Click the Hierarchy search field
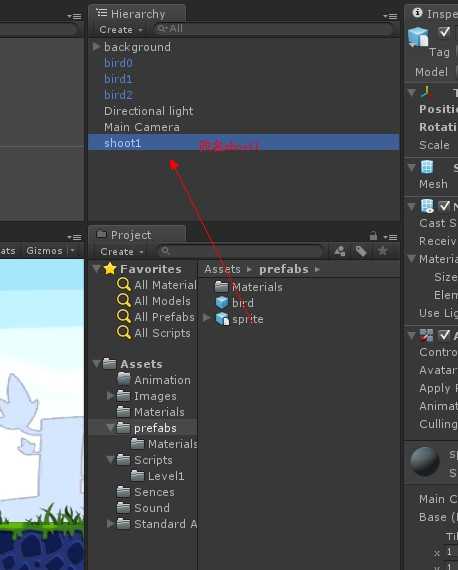Viewport: 458px width, 570px height. (x=273, y=29)
